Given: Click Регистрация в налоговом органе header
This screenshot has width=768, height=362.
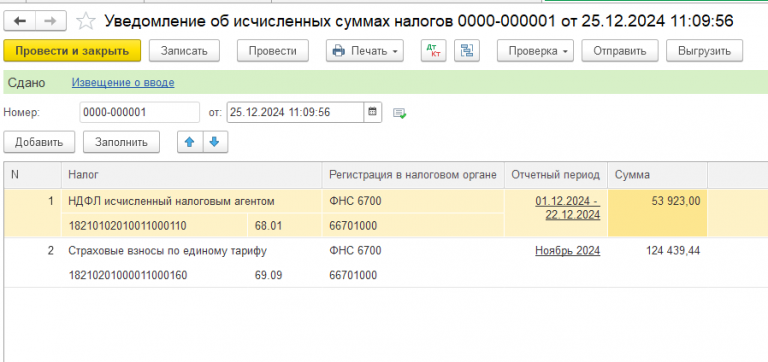Looking at the screenshot, I should pyautogui.click(x=413, y=175).
